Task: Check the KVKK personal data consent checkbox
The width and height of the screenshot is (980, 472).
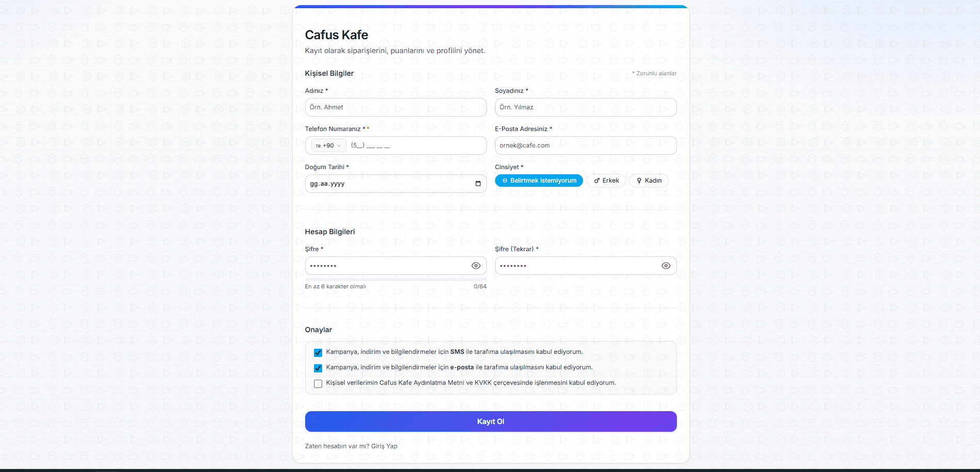Action: [318, 384]
